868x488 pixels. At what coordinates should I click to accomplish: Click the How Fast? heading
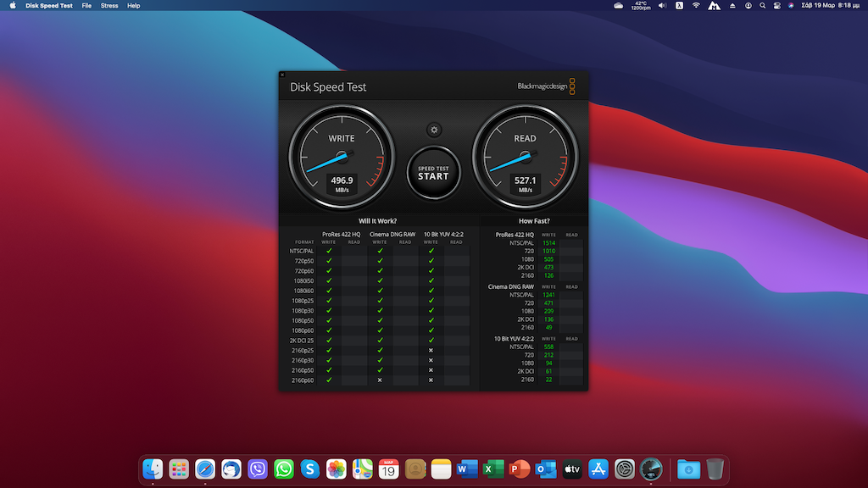point(534,221)
